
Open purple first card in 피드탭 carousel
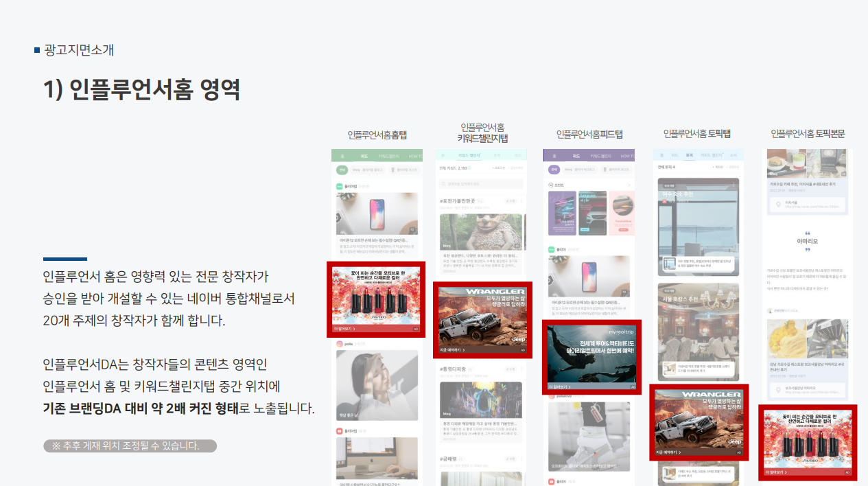562,211
